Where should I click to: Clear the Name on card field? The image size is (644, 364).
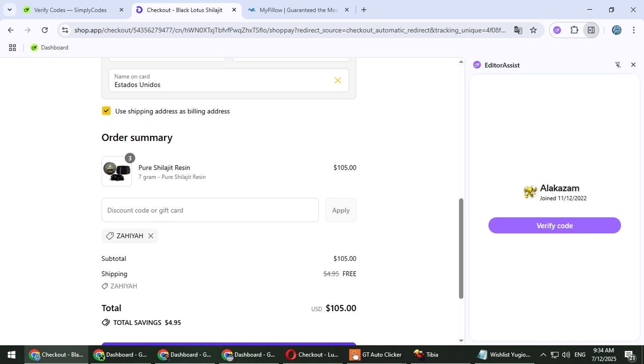tap(338, 80)
